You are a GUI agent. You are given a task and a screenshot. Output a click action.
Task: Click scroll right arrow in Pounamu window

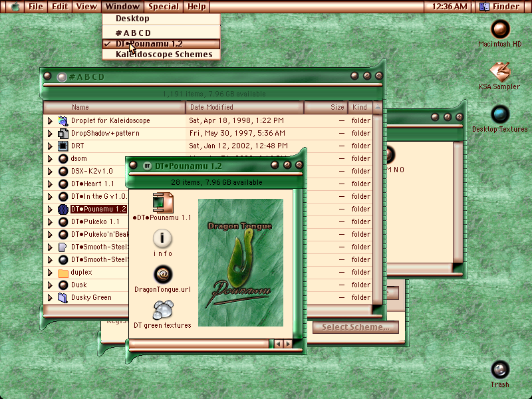click(x=288, y=344)
